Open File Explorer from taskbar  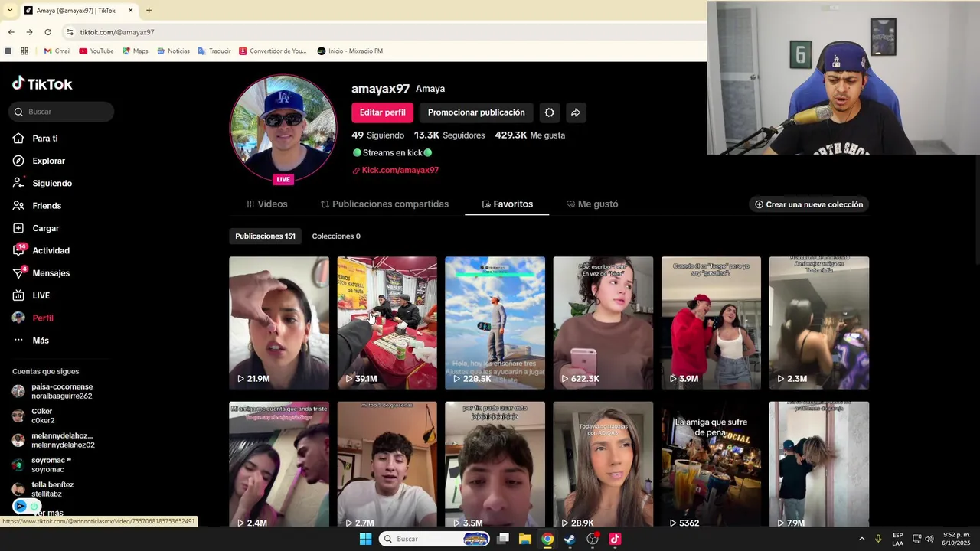click(525, 539)
